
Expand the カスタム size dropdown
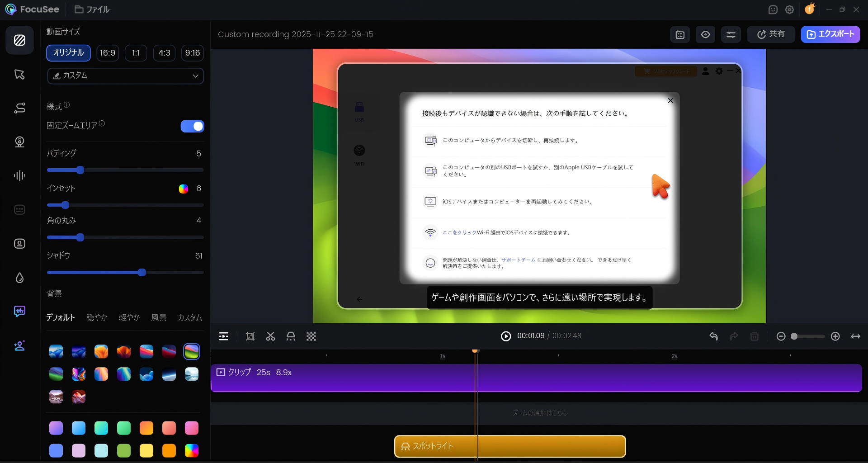click(x=125, y=76)
